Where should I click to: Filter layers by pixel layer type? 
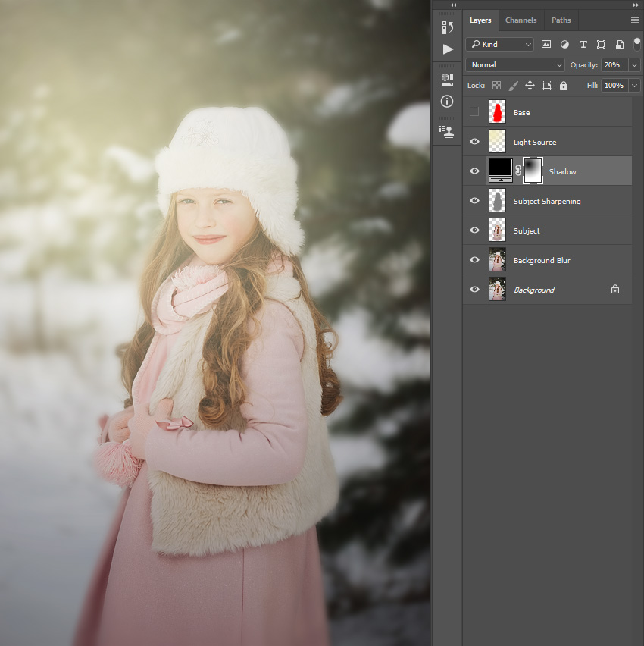546,45
